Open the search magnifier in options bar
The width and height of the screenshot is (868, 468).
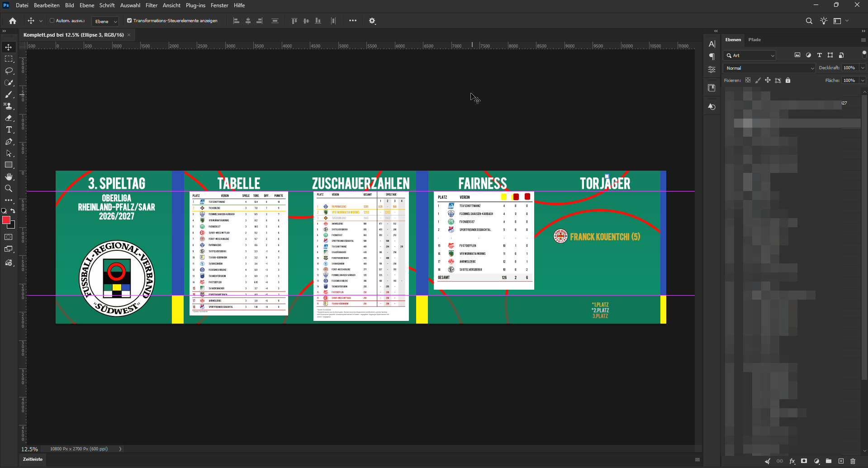point(809,21)
